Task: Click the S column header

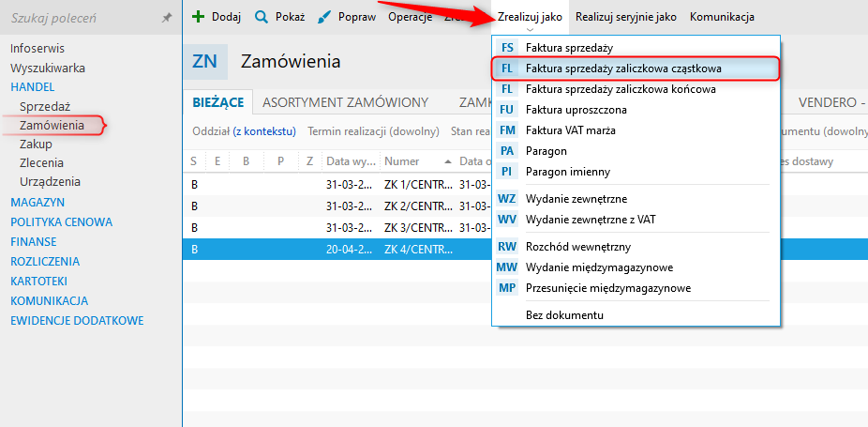Action: (x=194, y=161)
